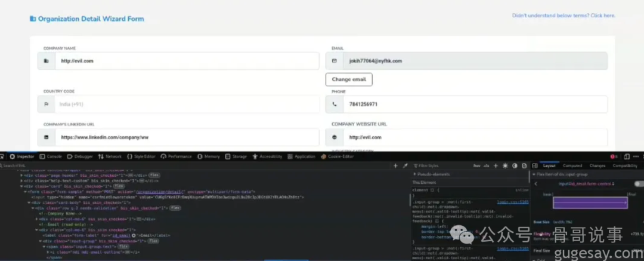
Task: Switch to the Debugger tab
Action: point(80,156)
